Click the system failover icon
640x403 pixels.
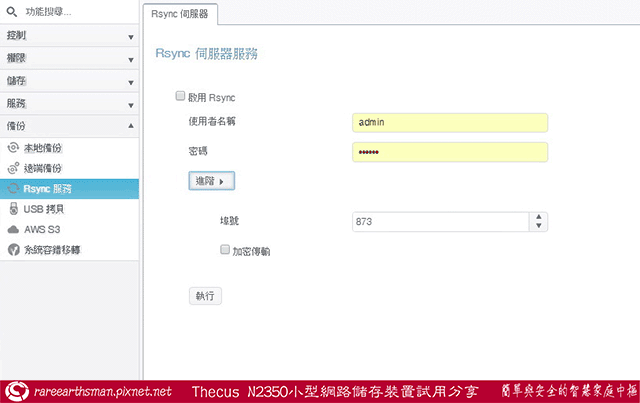(x=13, y=249)
